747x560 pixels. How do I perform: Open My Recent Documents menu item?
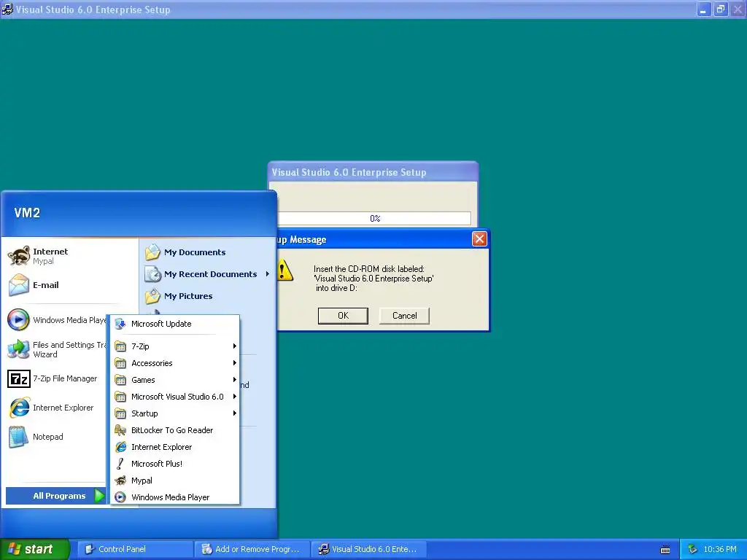tap(207, 274)
